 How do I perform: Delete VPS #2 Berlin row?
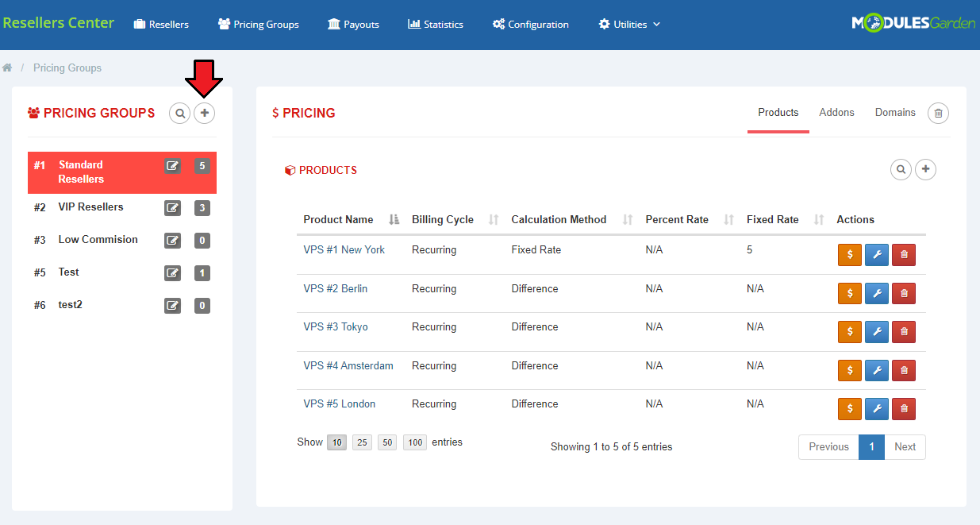904,294
